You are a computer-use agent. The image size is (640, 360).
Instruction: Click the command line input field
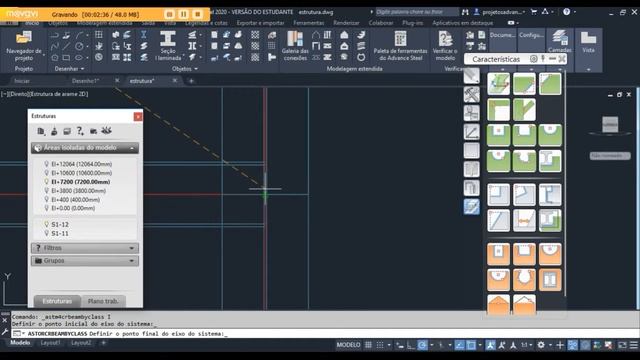(324, 333)
